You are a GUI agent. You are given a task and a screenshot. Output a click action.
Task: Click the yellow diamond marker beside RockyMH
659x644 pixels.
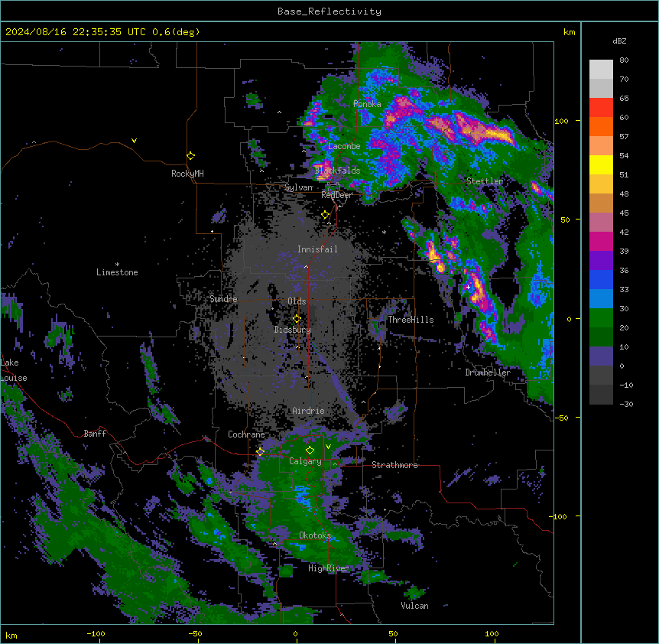[x=190, y=155]
